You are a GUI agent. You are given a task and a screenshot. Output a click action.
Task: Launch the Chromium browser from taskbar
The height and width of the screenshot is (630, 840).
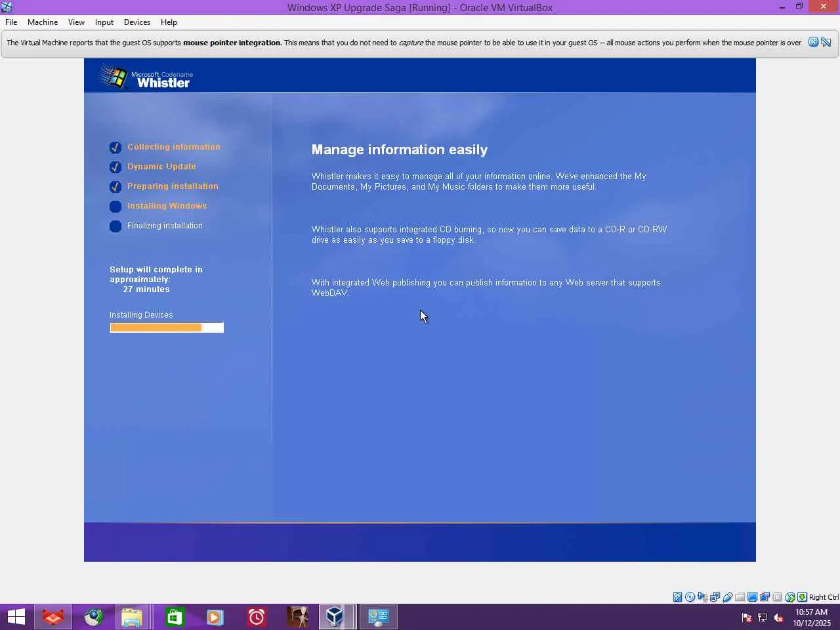click(94, 617)
